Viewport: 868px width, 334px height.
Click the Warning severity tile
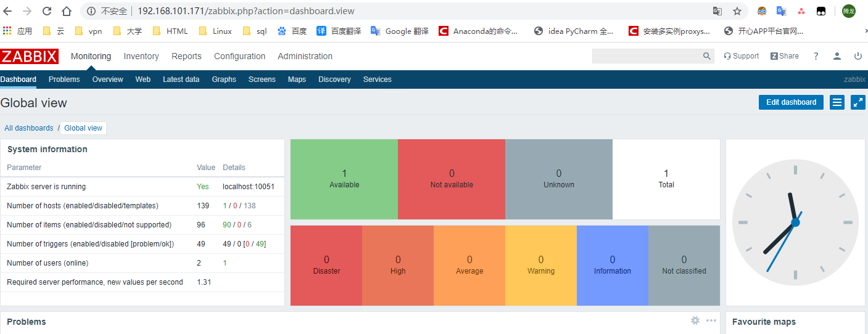coord(541,266)
